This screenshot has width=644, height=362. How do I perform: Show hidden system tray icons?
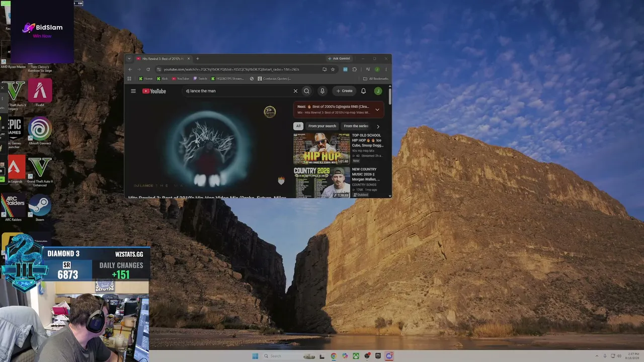tap(597, 356)
